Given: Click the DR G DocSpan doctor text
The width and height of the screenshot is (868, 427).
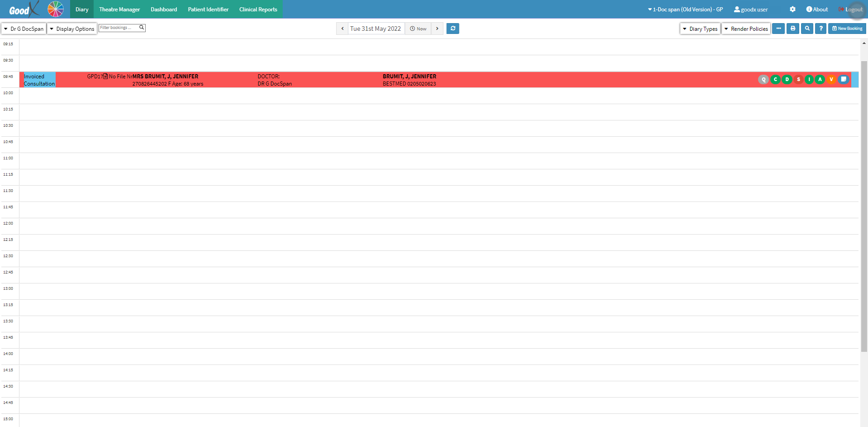Looking at the screenshot, I should click(275, 84).
